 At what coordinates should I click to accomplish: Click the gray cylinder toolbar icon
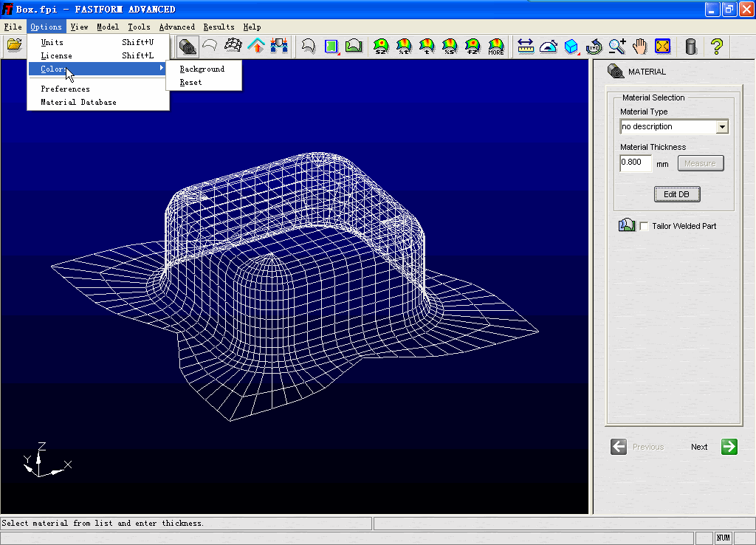(x=690, y=47)
